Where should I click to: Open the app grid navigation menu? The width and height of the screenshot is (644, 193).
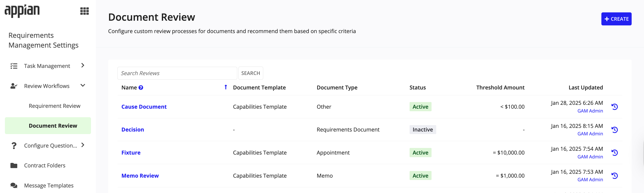(x=85, y=11)
